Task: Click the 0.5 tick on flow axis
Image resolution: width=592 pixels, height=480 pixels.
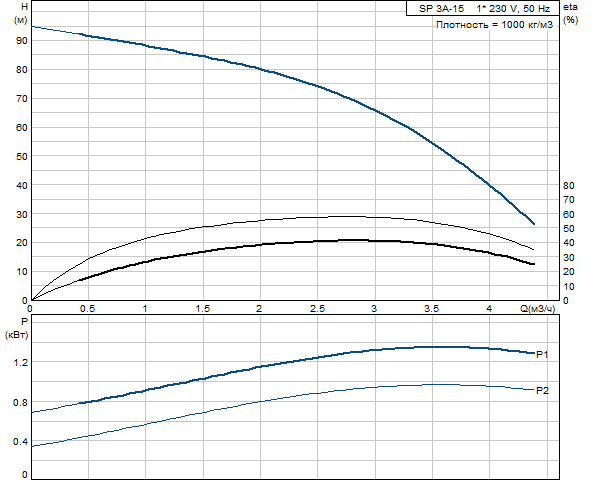Action: (x=88, y=309)
